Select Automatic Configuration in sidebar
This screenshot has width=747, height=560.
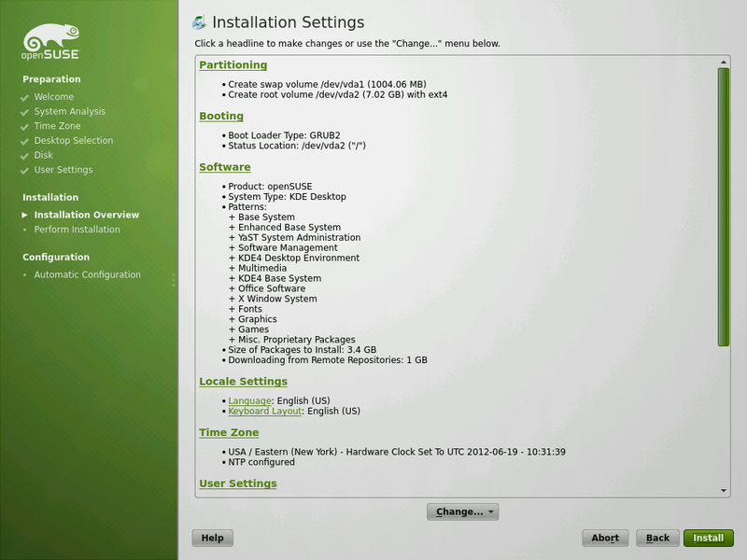tap(87, 274)
